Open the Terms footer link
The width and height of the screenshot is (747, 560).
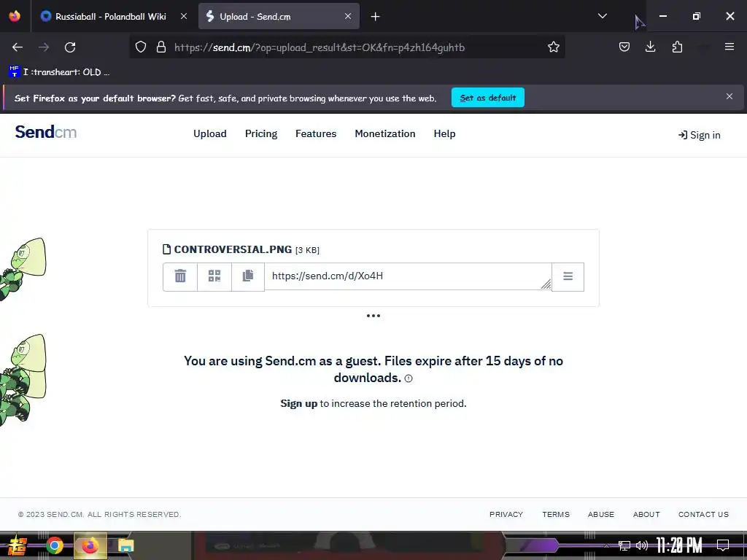(555, 514)
